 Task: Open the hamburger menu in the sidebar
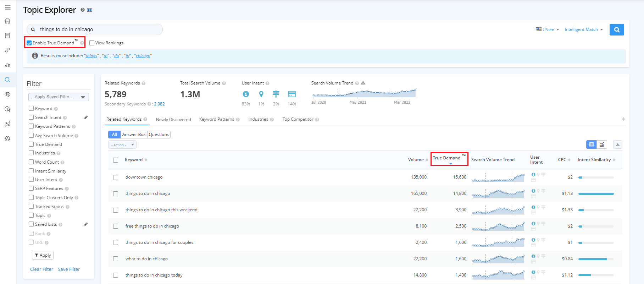pos(7,7)
